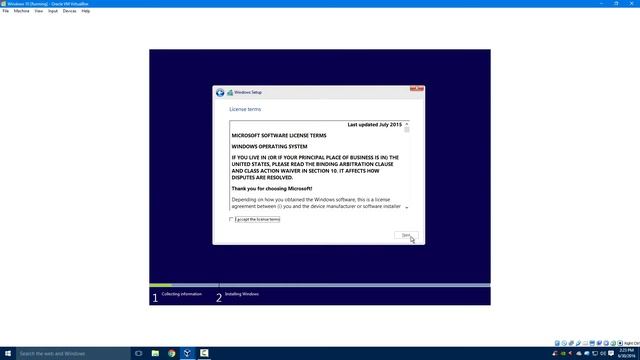Open the Action Center notification icon
The height and width of the screenshot is (360, 640).
[x=611, y=353]
